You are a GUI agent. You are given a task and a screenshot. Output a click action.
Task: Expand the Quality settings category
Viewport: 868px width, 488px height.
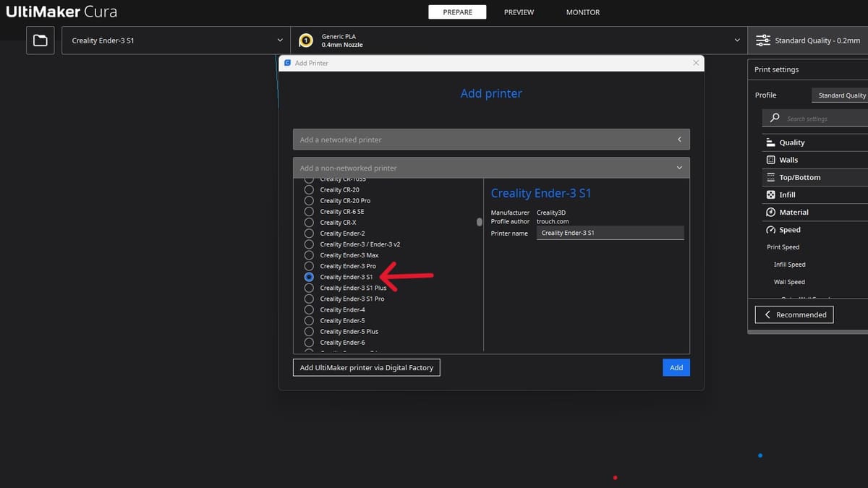(x=814, y=142)
